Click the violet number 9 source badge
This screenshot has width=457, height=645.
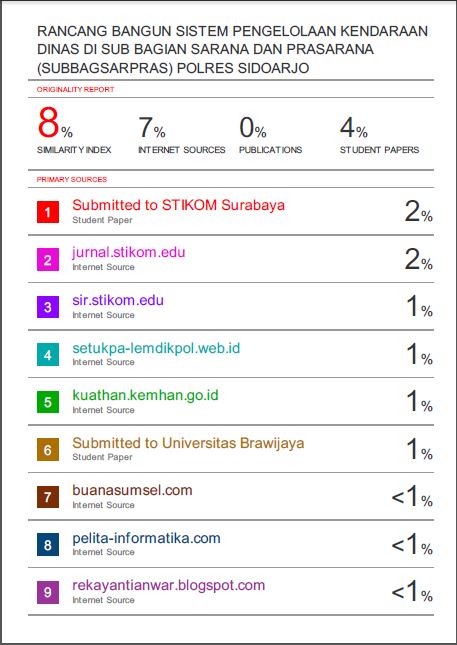coord(48,592)
